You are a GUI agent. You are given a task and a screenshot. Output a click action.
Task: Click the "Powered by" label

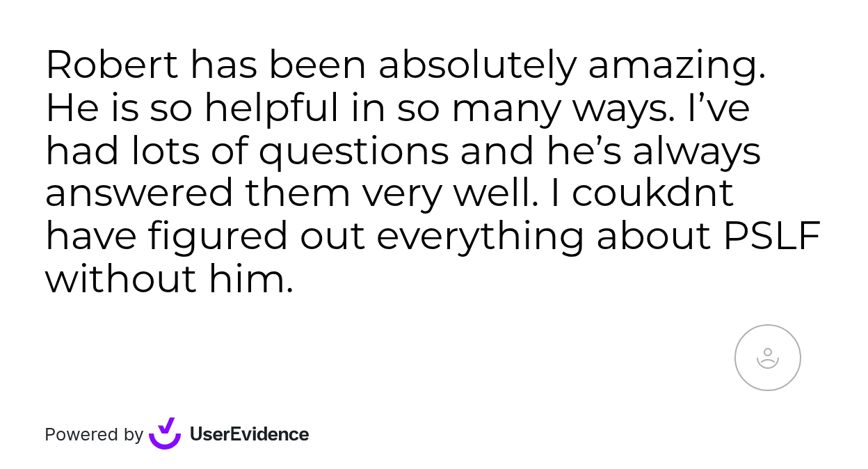pos(94,434)
